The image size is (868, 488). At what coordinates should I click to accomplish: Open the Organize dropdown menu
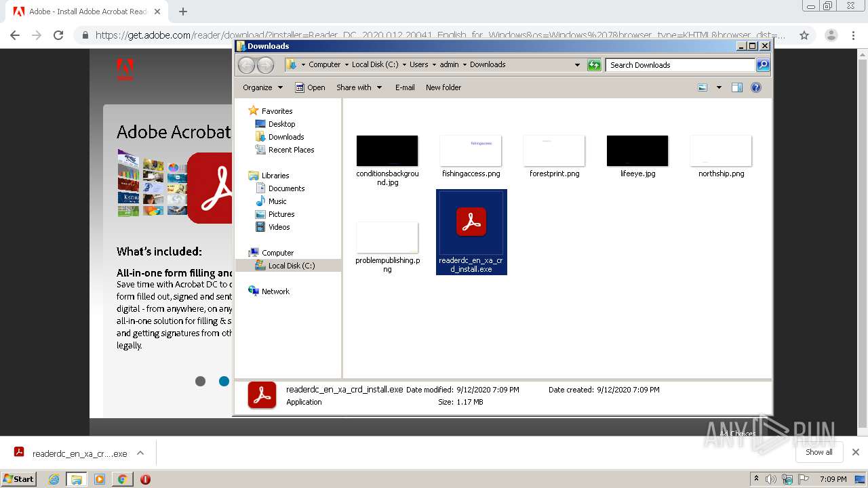[262, 87]
